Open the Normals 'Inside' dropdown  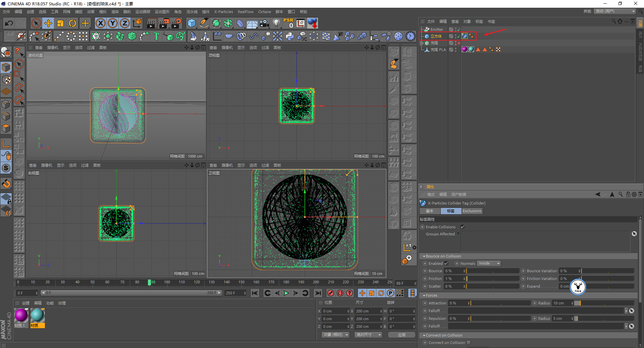click(x=489, y=264)
